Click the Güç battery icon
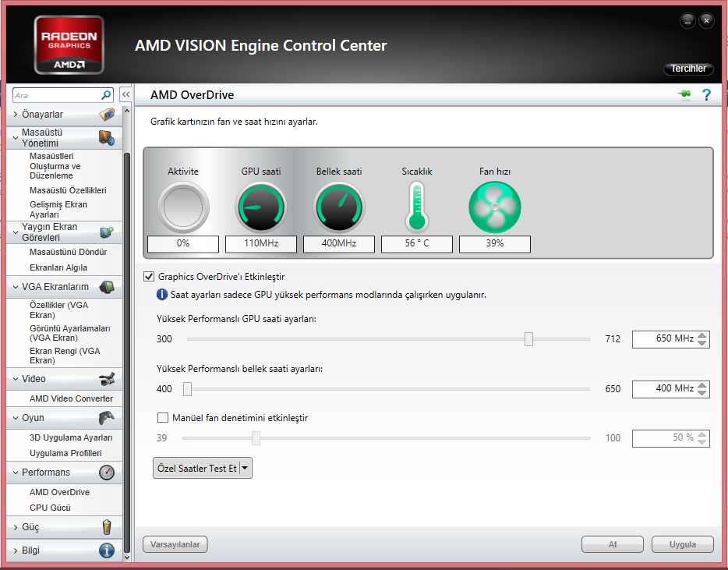This screenshot has width=728, height=570. click(107, 527)
